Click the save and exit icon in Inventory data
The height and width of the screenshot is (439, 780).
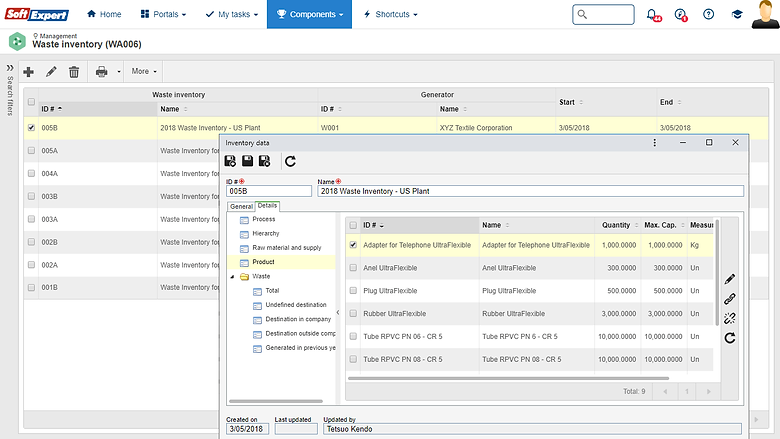(x=264, y=161)
